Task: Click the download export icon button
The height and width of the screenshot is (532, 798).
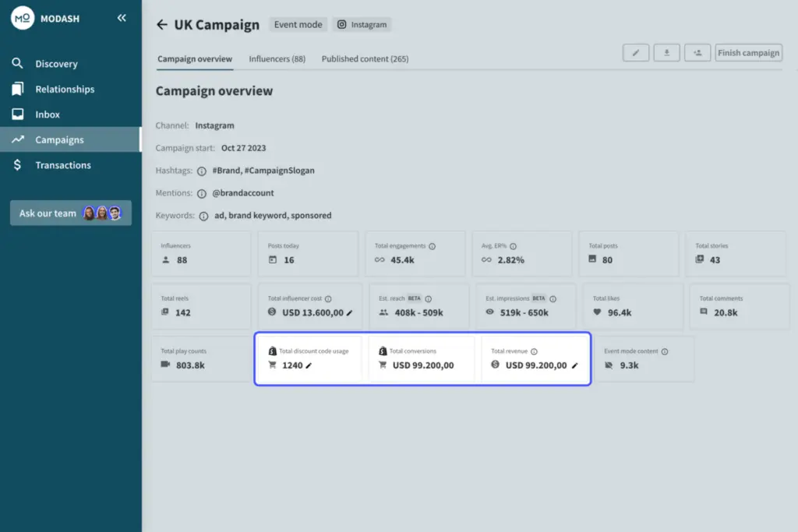Action: [x=666, y=53]
